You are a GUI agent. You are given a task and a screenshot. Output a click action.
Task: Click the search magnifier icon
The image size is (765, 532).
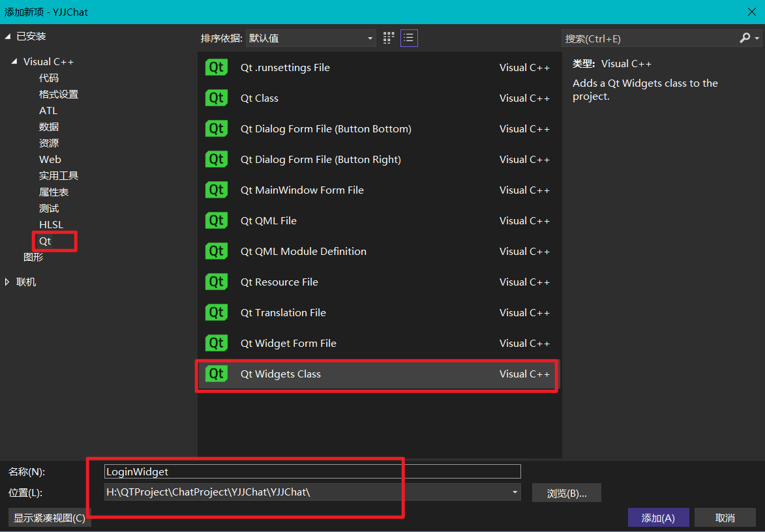coord(745,38)
